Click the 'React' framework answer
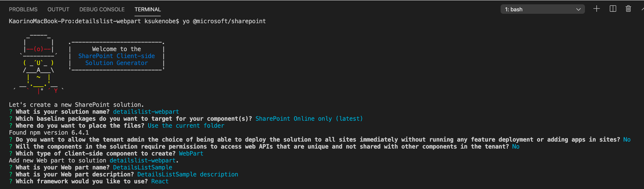644x189 pixels. [160, 181]
